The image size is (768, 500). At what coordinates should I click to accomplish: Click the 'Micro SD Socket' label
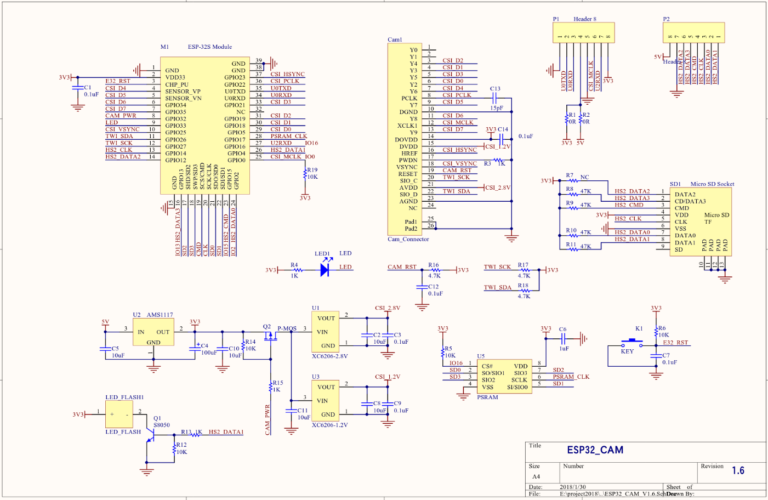712,184
